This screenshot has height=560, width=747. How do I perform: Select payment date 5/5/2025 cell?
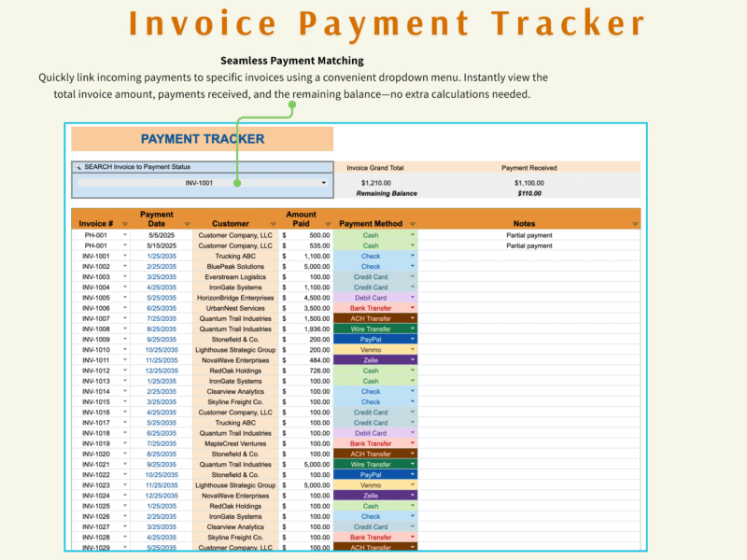162,235
